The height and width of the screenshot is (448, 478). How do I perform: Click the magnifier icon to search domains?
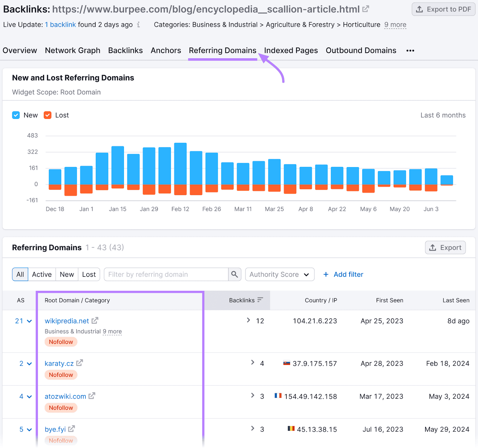tap(235, 274)
